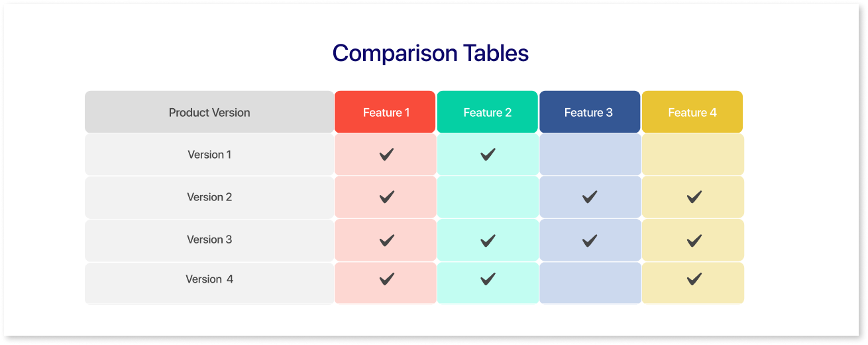Select the yellow Feature 4 header
The height and width of the screenshot is (345, 868).
point(692,112)
